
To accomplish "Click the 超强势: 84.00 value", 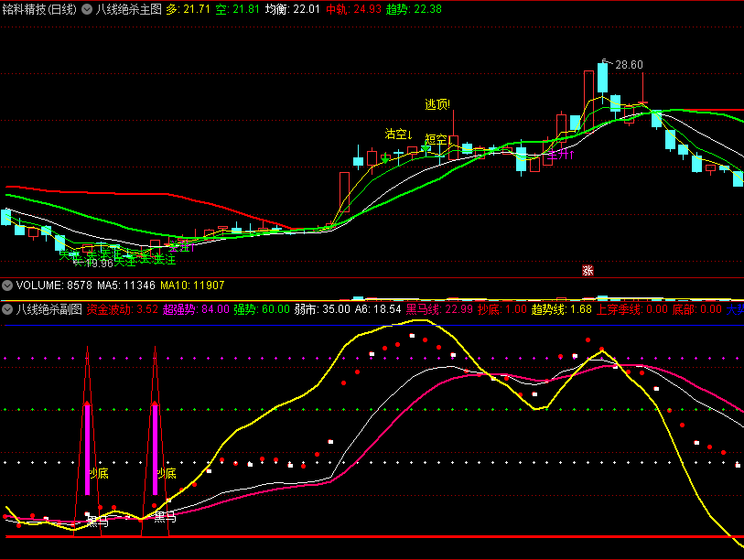I will 196,309.
